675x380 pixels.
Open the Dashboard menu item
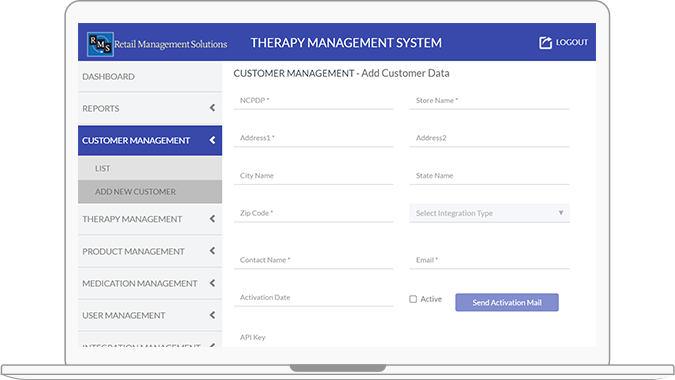pyautogui.click(x=150, y=77)
